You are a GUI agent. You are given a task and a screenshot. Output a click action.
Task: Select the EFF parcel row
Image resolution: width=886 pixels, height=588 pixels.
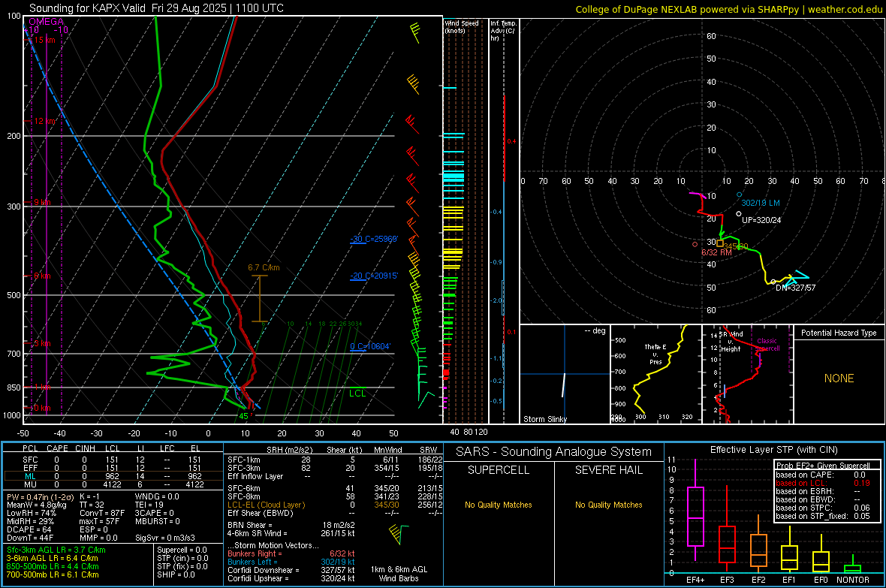[112, 468]
